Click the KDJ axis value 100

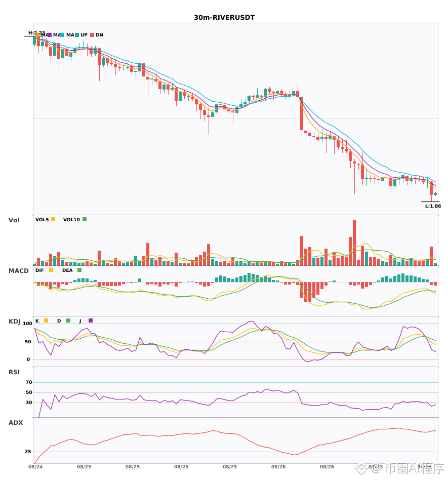(x=28, y=324)
